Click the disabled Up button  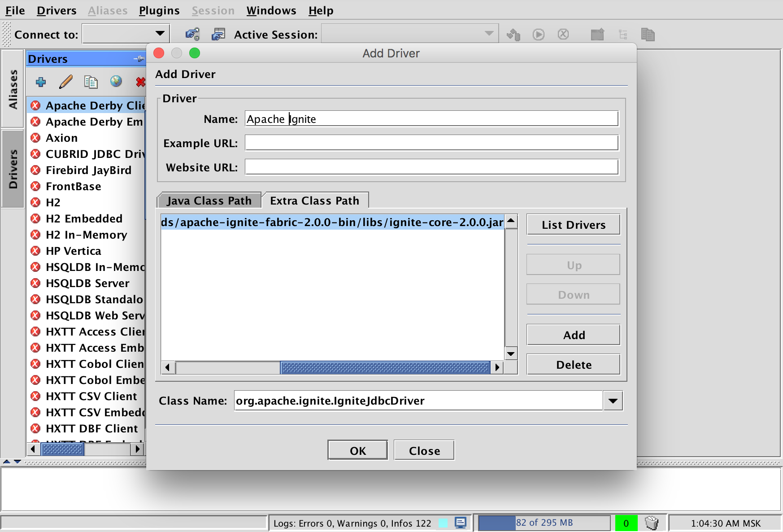[574, 265]
